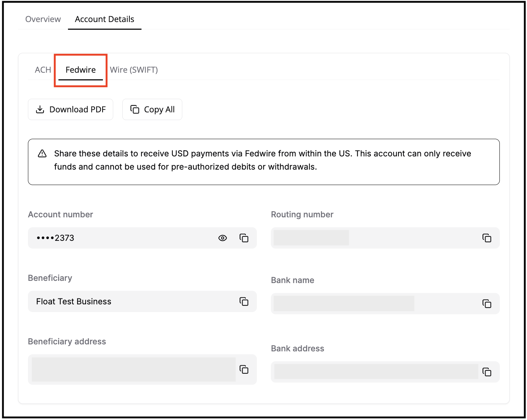Switch to Wire (SWIFT) tab

(134, 70)
